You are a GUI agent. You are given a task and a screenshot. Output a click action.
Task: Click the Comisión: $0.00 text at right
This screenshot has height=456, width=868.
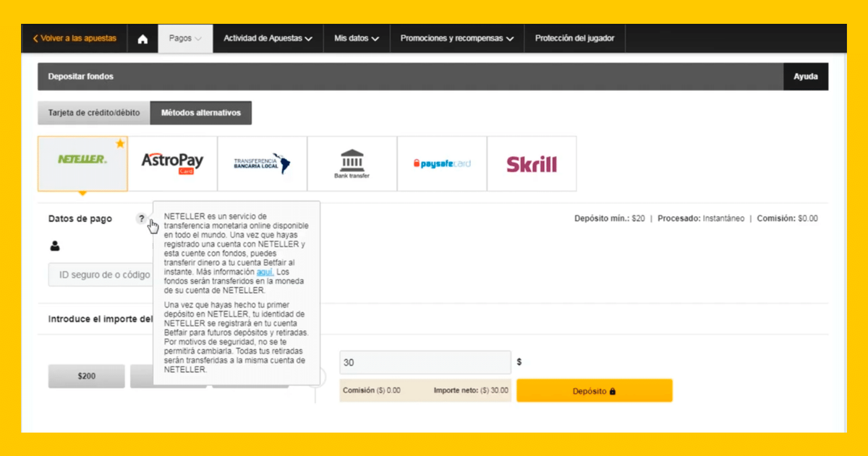[x=788, y=218]
